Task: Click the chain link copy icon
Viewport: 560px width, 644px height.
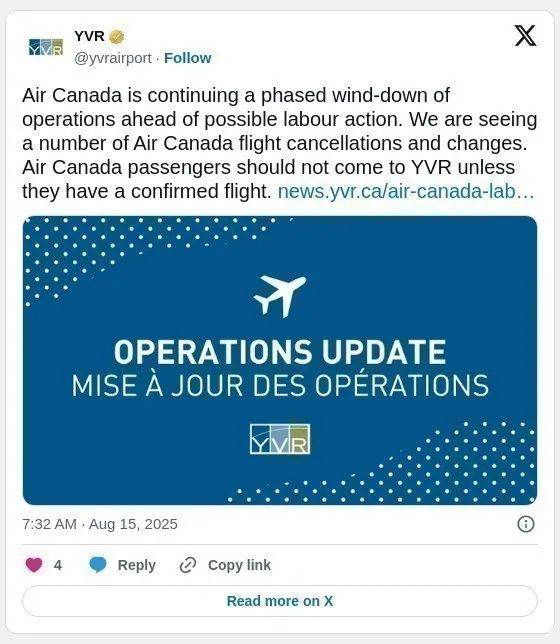Action: point(188,565)
